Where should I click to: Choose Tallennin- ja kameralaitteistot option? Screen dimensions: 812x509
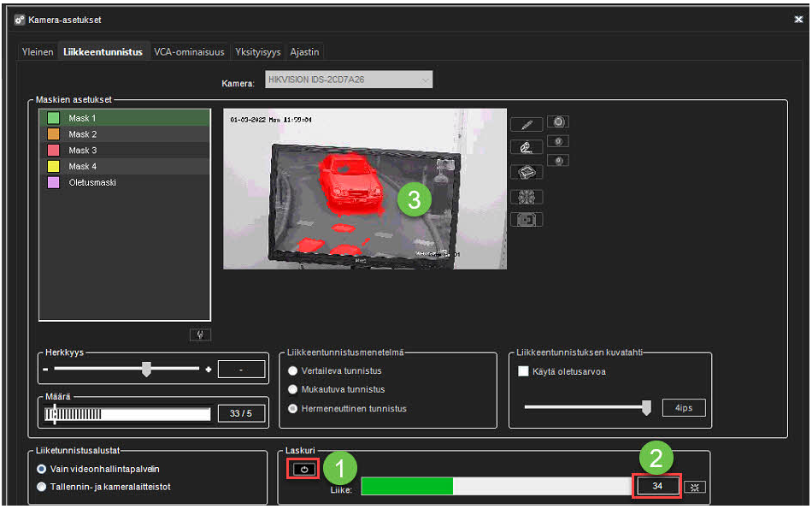42,487
